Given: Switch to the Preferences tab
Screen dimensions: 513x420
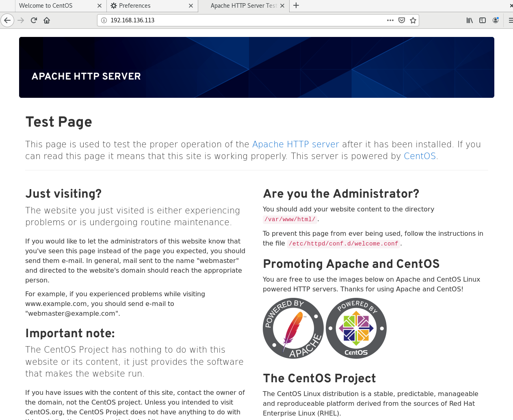Looking at the screenshot, I should coord(152,6).
